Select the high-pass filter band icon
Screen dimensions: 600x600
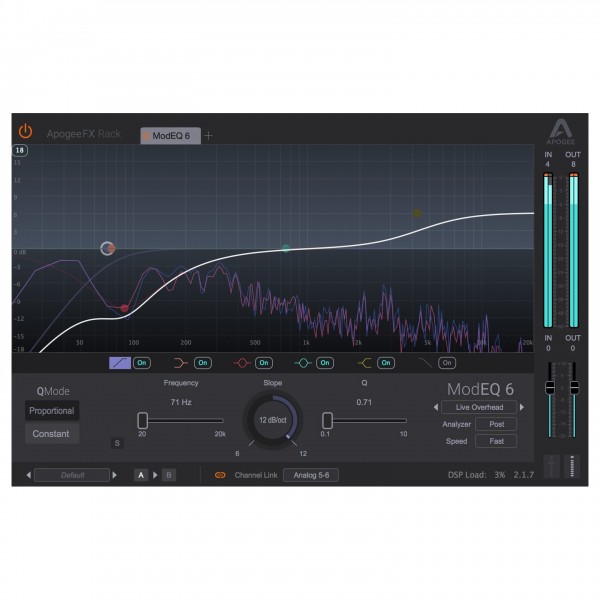pyautogui.click(x=120, y=363)
